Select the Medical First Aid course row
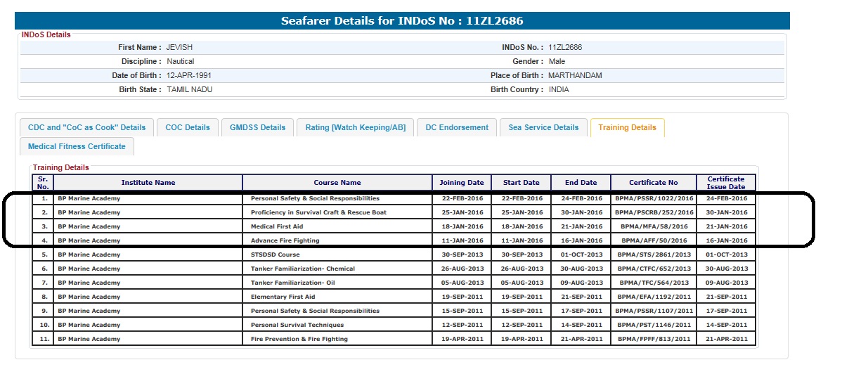The width and height of the screenshot is (868, 367). click(x=277, y=226)
